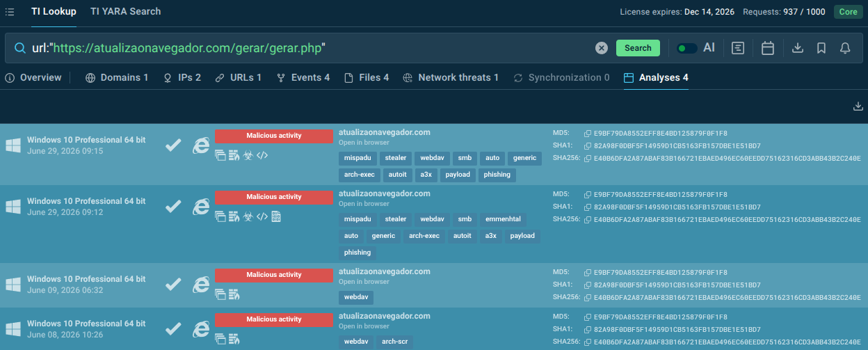Click Malicious activity label in the June 09 row

(x=274, y=275)
